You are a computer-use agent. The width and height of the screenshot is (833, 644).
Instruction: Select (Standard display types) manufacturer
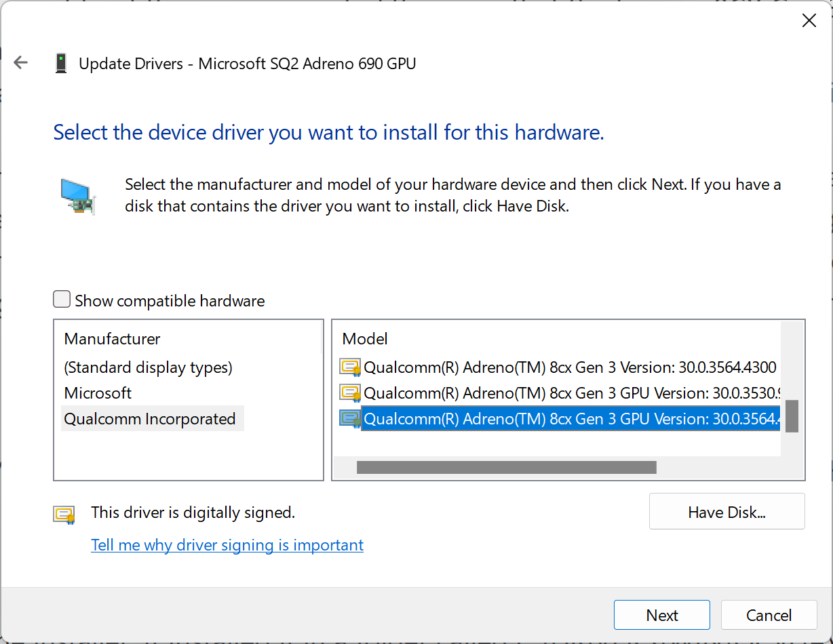[148, 367]
